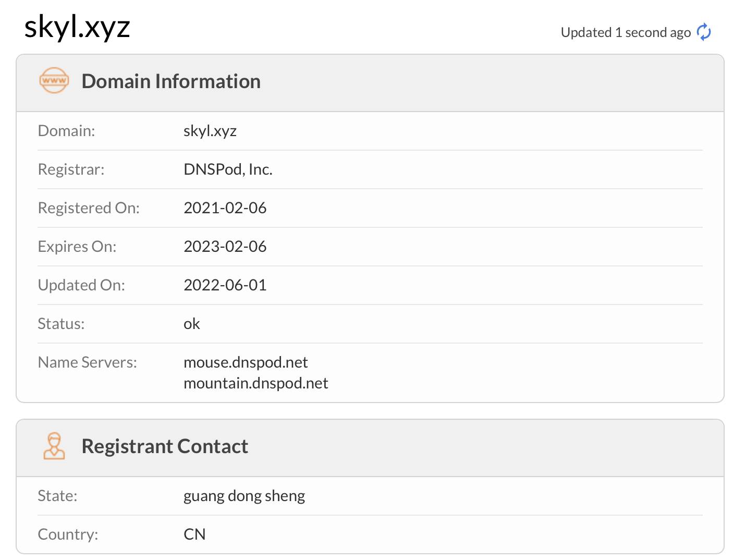The width and height of the screenshot is (733, 560).
Task: Click the Updated 1 second ago text
Action: pos(626,32)
